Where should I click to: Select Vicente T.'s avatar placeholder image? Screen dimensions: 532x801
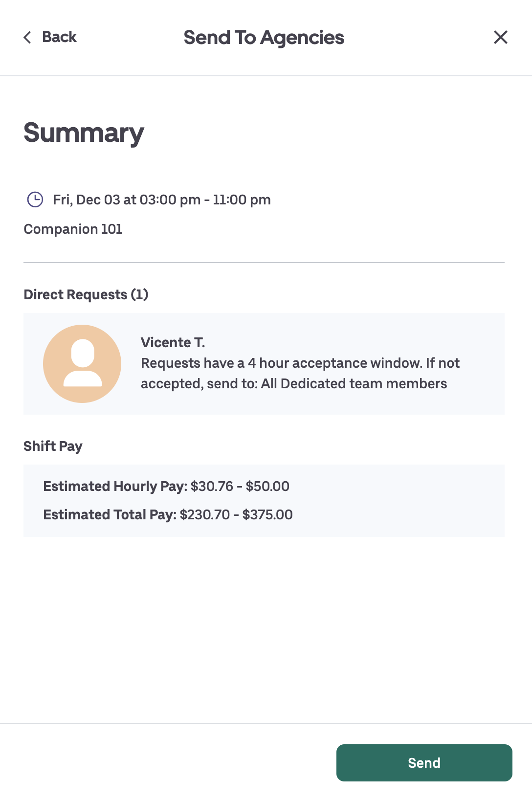coord(82,364)
